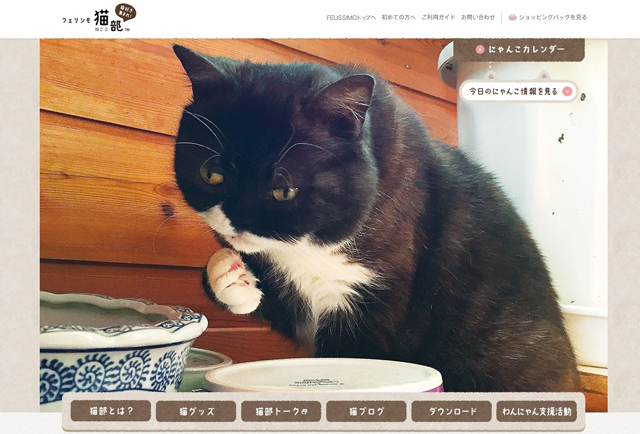Image resolution: width=640 pixels, height=434 pixels.
Task: Open わんにゃん支援活動
Action: (x=537, y=411)
